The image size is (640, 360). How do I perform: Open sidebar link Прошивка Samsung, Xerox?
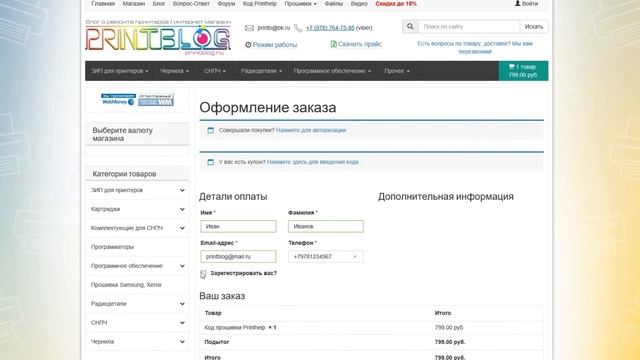[x=126, y=285]
